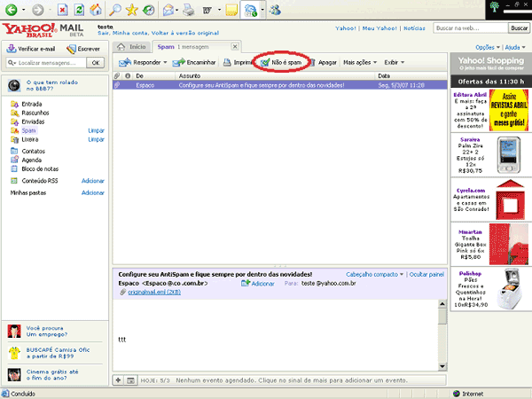Open the Lixeira trash folder
This screenshot has height=399, width=532.
pos(30,139)
